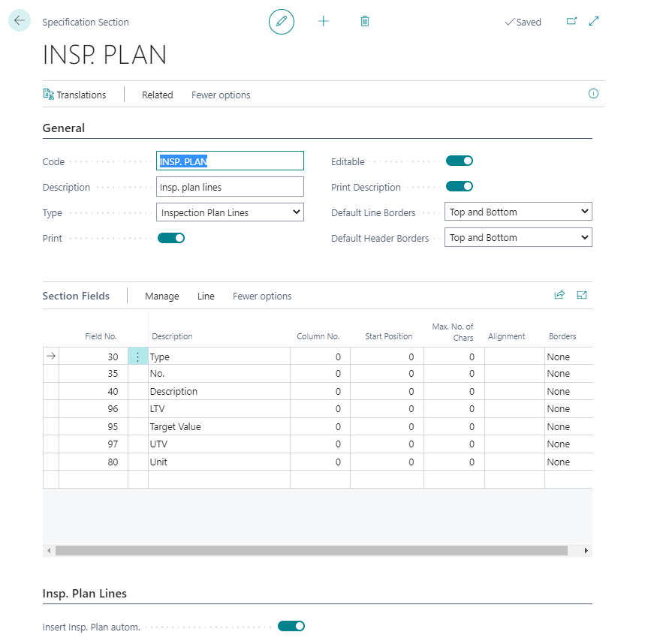
Task: Click the 'UTV' description cell
Action: coord(219,444)
